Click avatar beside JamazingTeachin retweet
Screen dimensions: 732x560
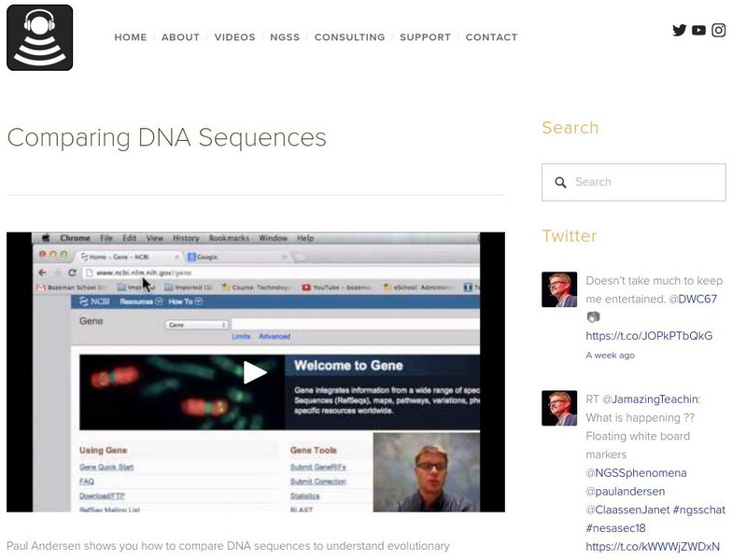(x=559, y=408)
